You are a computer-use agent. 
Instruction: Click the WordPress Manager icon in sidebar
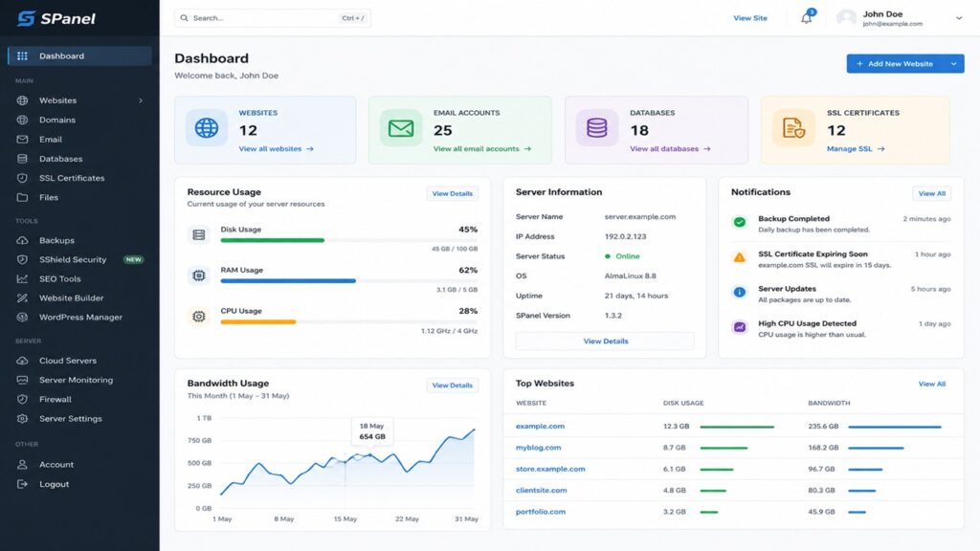tap(23, 318)
